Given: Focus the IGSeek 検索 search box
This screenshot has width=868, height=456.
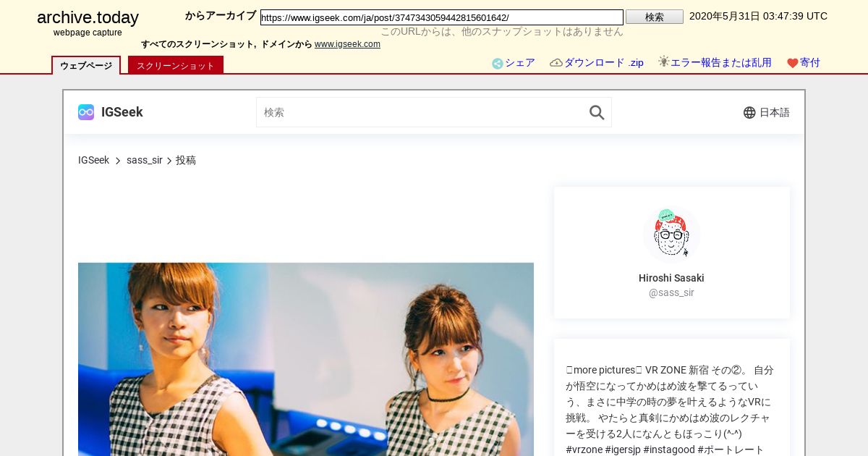Looking at the screenshot, I should pos(434,112).
